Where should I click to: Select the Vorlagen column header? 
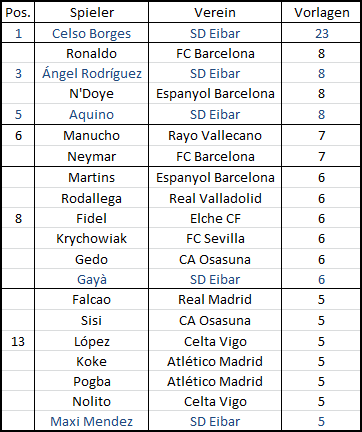click(x=321, y=13)
